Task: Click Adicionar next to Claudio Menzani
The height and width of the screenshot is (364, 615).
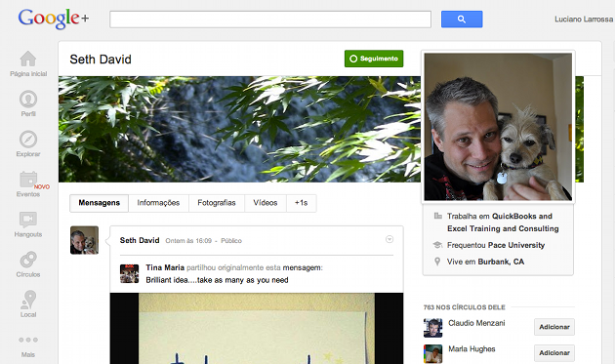Action: (x=554, y=327)
